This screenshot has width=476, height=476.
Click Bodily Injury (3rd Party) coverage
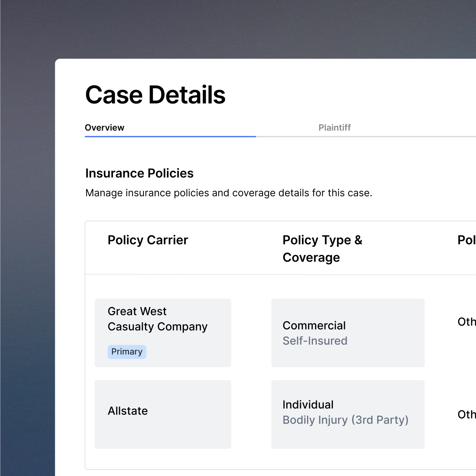(345, 420)
